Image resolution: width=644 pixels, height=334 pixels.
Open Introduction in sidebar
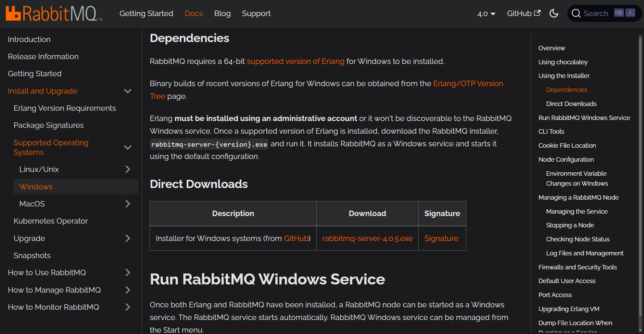(x=29, y=39)
